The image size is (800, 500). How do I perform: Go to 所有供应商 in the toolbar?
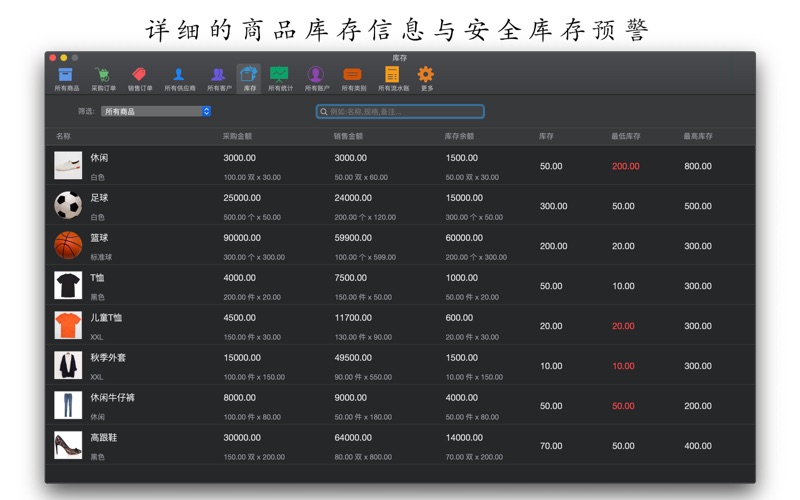coord(179,77)
